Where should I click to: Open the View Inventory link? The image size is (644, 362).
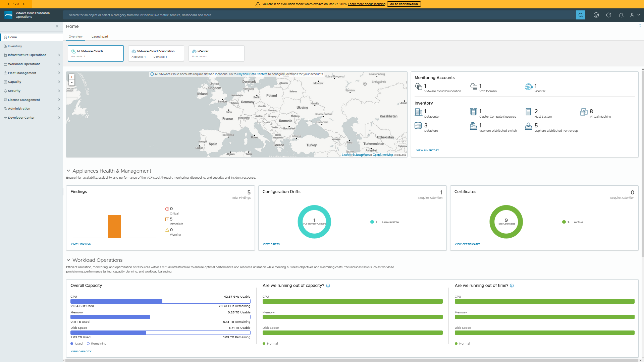(x=427, y=150)
